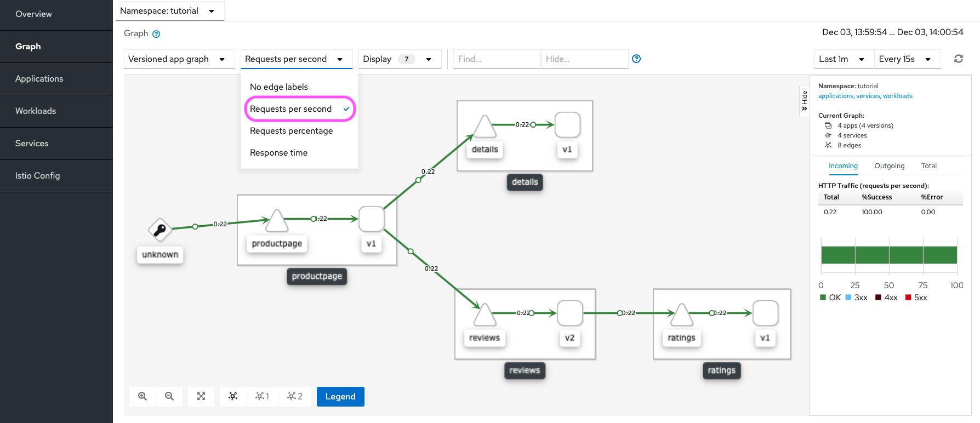Click the Hide... input field
The image size is (980, 423).
(584, 59)
